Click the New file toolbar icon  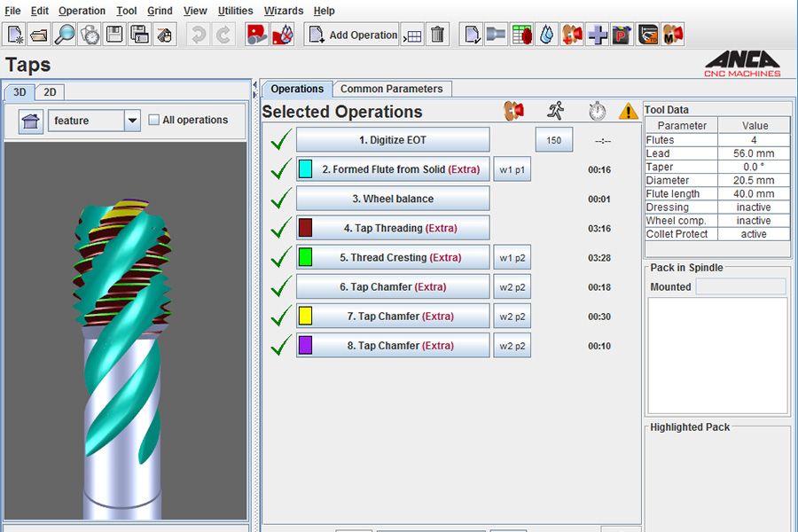14,35
